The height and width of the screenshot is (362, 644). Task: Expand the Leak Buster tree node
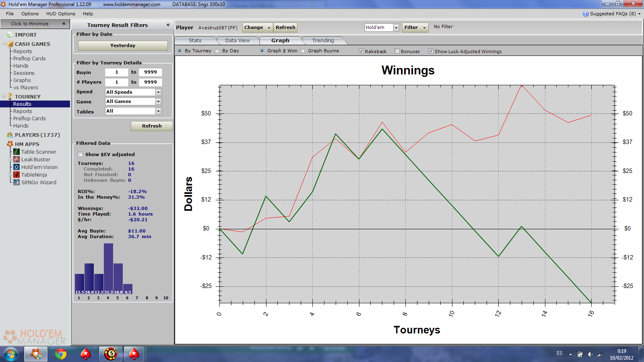point(10,159)
